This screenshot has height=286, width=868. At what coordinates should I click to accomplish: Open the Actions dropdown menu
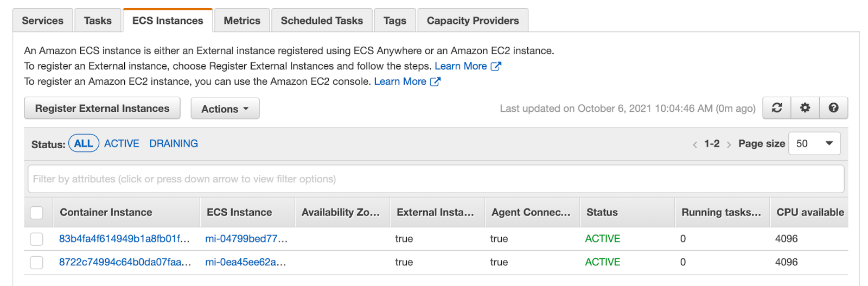pos(225,109)
